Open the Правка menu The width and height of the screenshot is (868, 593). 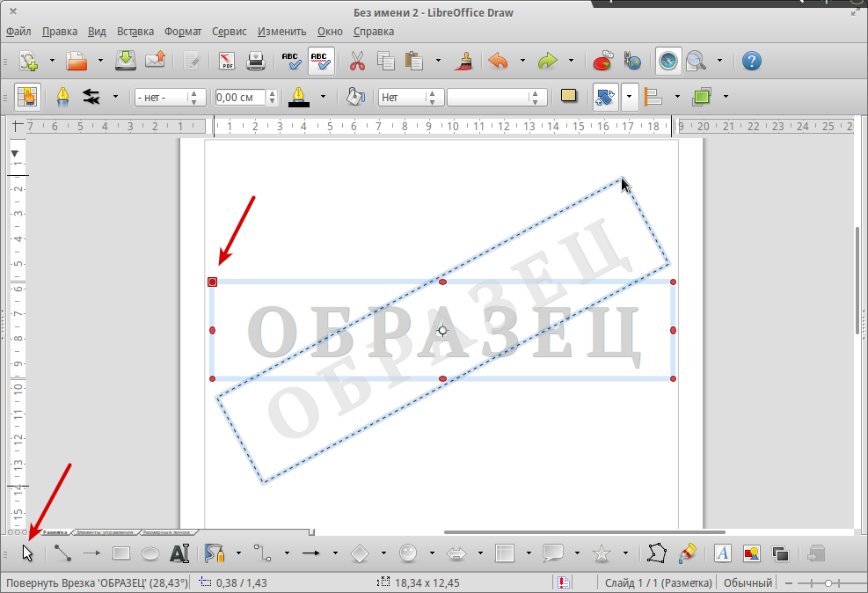[60, 32]
